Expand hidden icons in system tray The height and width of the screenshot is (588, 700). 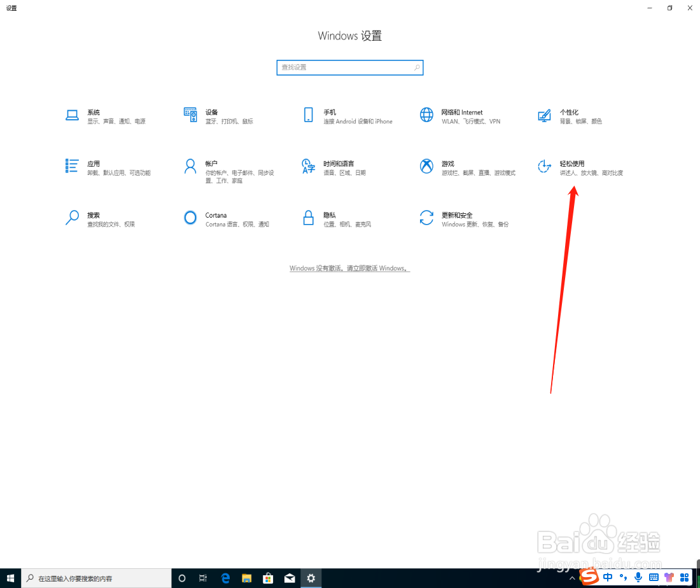coord(571,578)
